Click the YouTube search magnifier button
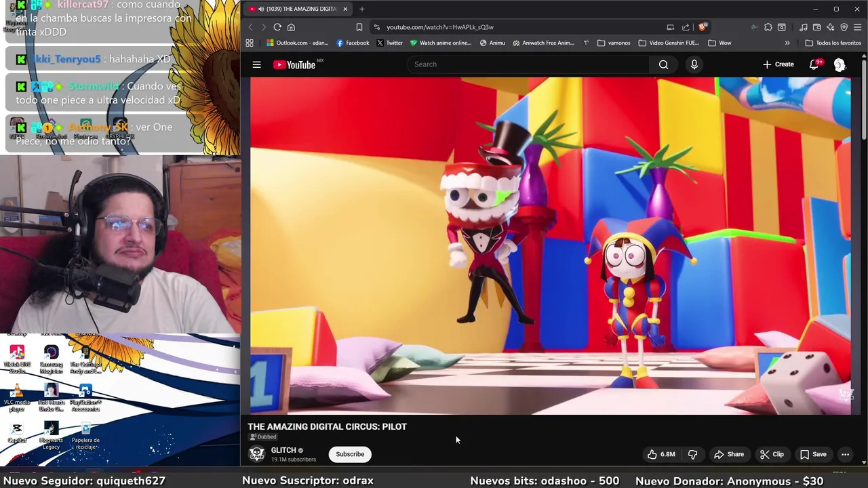This screenshot has height=488, width=868. (663, 64)
